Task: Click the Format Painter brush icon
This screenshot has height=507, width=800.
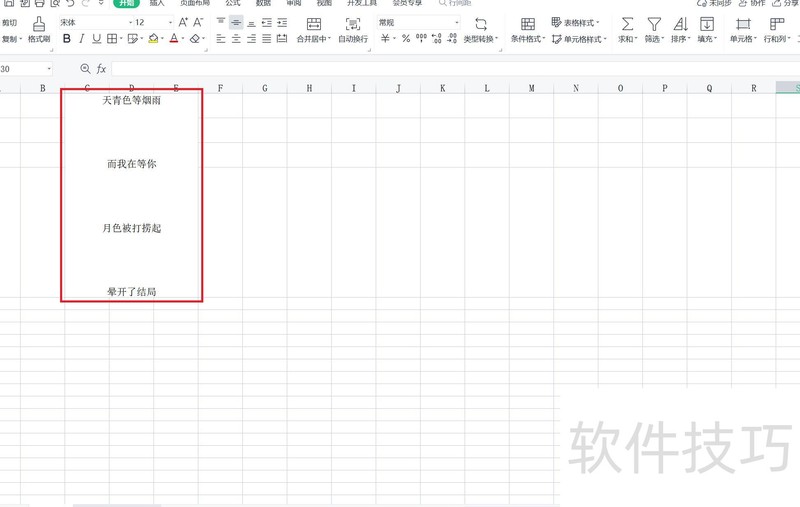Action: click(39, 24)
